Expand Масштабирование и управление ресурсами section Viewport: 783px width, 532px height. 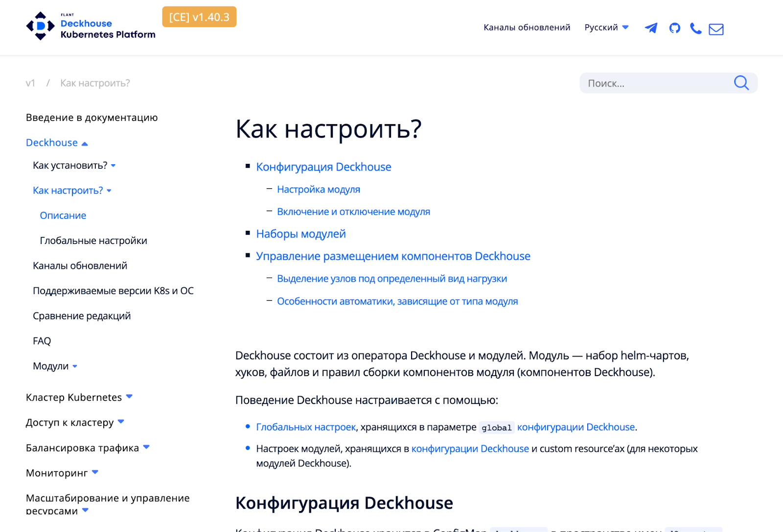tap(108, 504)
